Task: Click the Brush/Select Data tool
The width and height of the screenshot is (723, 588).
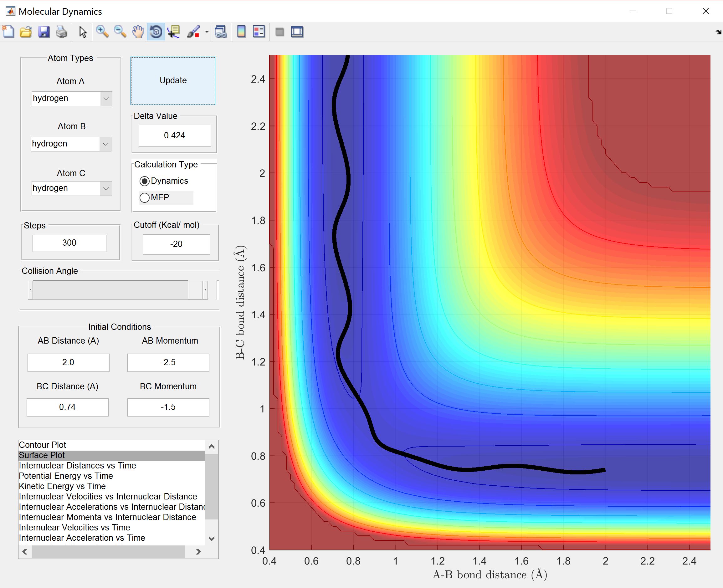Action: (193, 32)
